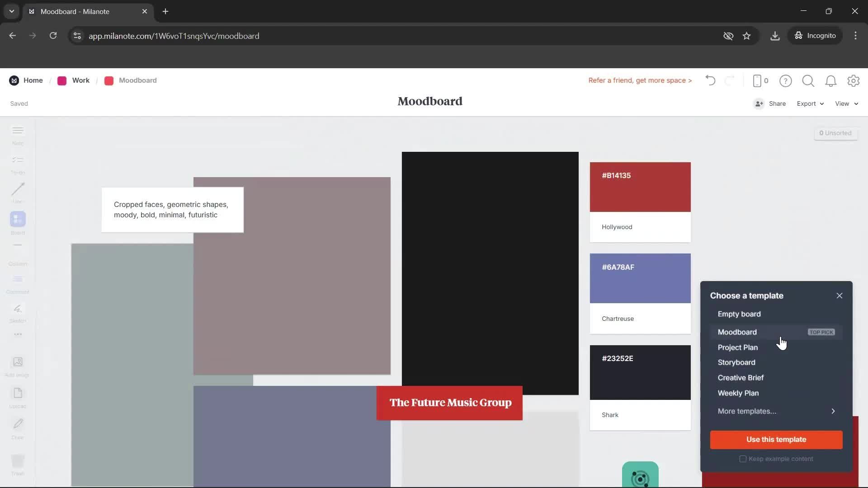Open notifications bell
This screenshot has height=488, width=868.
(830, 80)
